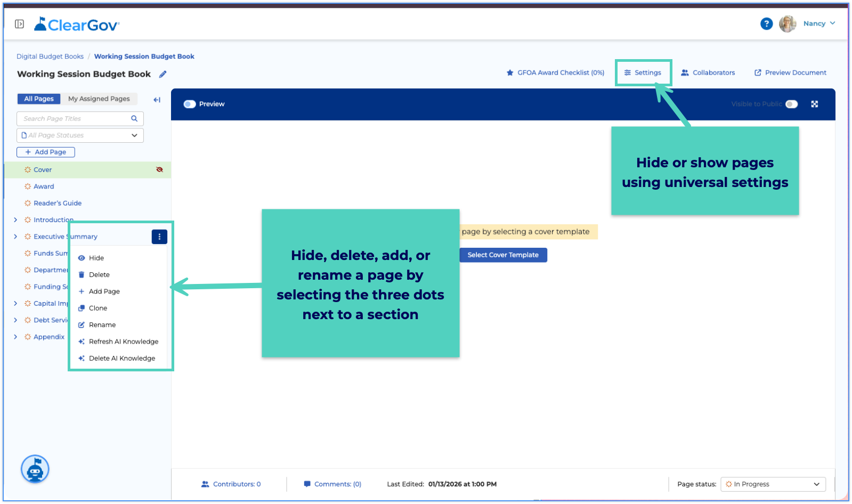Viewport: 852px width, 504px height.
Task: Select Reader's Guide page
Action: tap(58, 203)
